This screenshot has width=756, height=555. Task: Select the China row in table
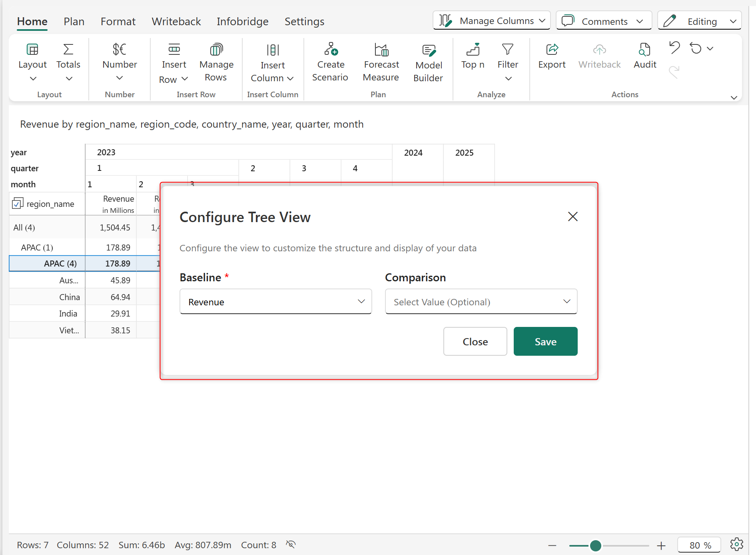(70, 297)
